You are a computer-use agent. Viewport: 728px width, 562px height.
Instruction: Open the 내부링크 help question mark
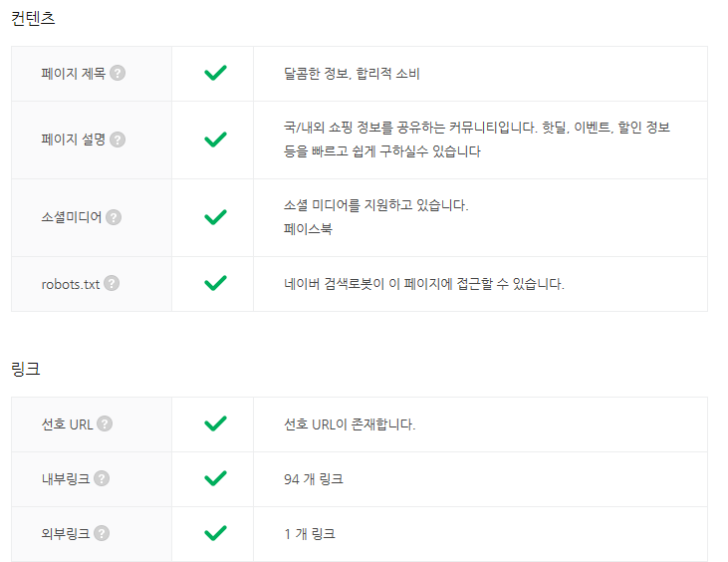click(x=102, y=479)
